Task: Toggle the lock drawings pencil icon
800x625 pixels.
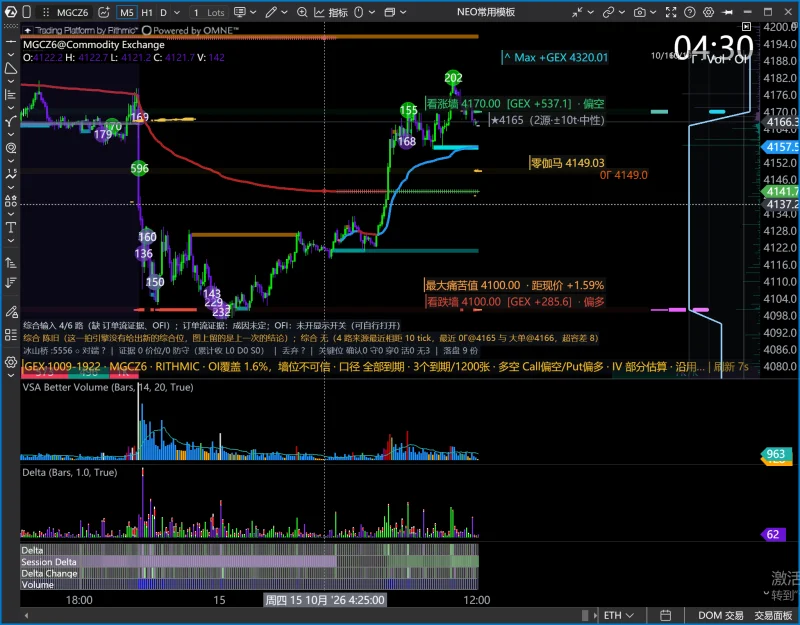Action: tap(11, 311)
